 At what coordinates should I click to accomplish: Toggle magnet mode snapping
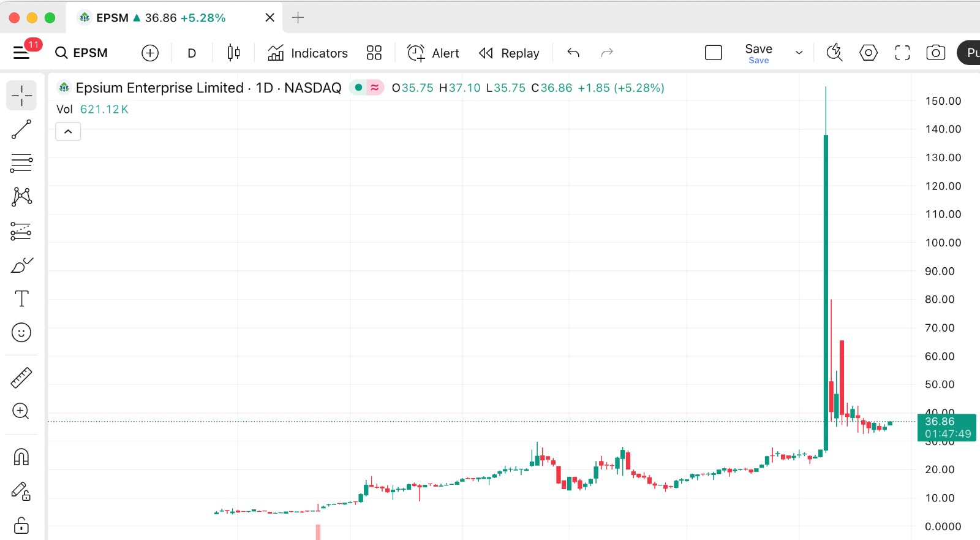[21, 457]
